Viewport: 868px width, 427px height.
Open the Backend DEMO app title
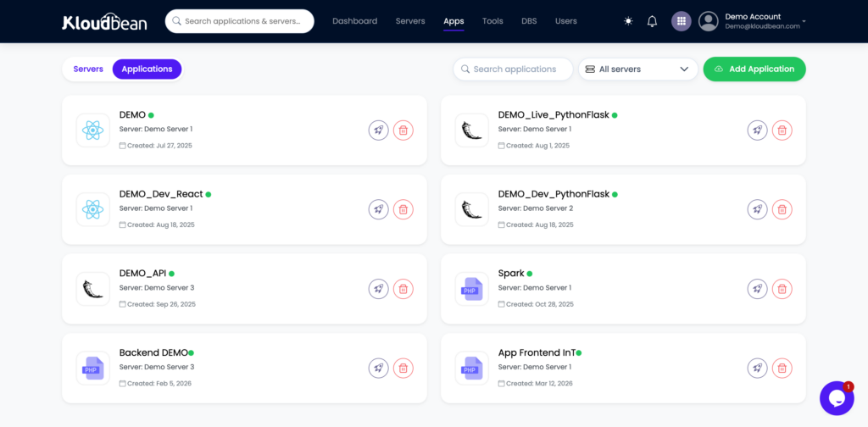tap(153, 352)
